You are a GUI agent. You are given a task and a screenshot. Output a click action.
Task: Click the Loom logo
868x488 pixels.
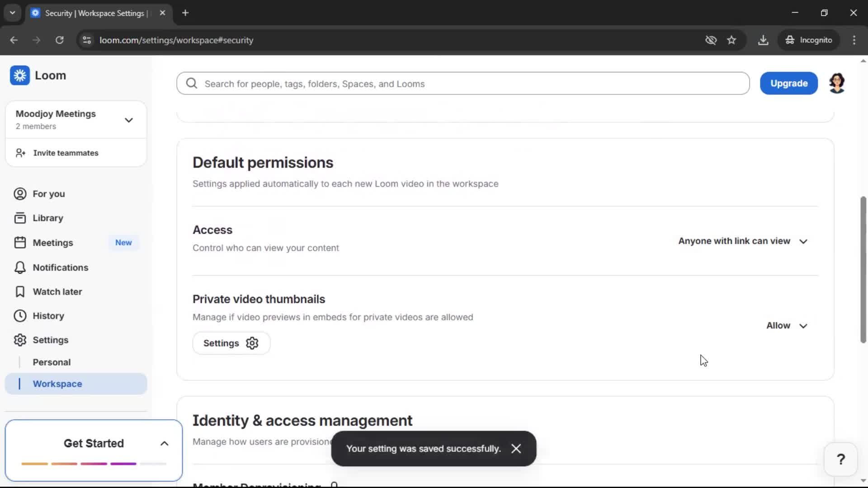pos(38,75)
